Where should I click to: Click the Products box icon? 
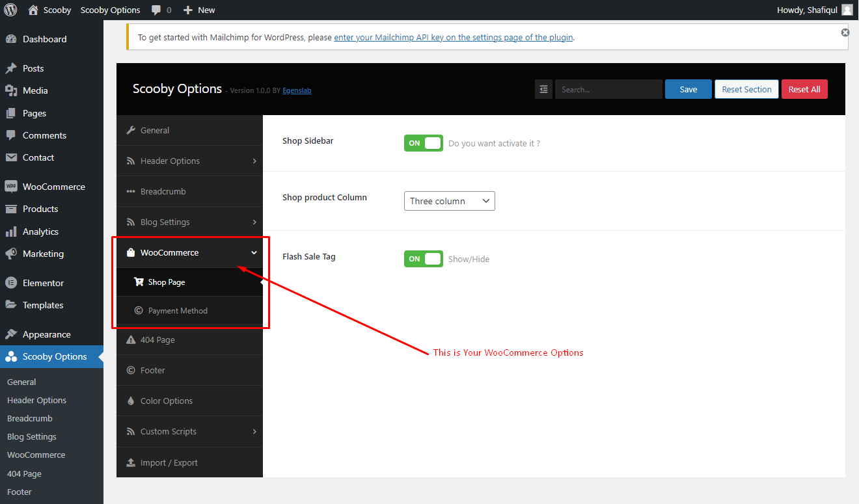(x=11, y=209)
